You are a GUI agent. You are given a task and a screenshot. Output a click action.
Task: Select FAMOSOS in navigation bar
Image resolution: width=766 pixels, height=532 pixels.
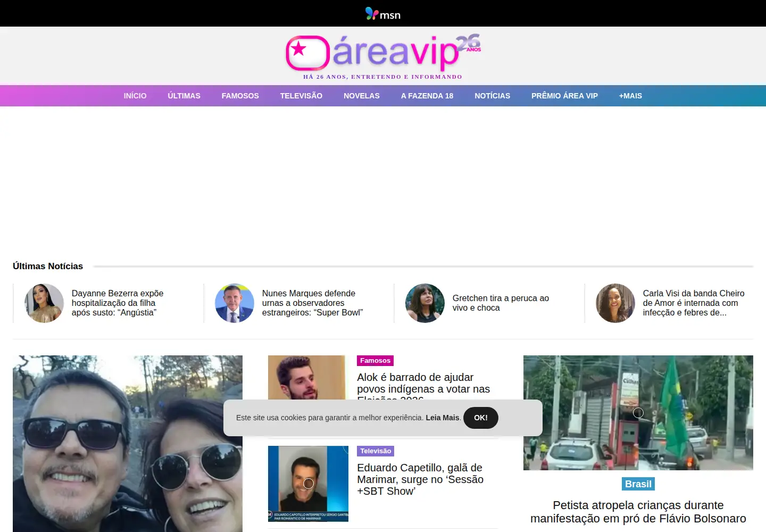click(x=240, y=96)
